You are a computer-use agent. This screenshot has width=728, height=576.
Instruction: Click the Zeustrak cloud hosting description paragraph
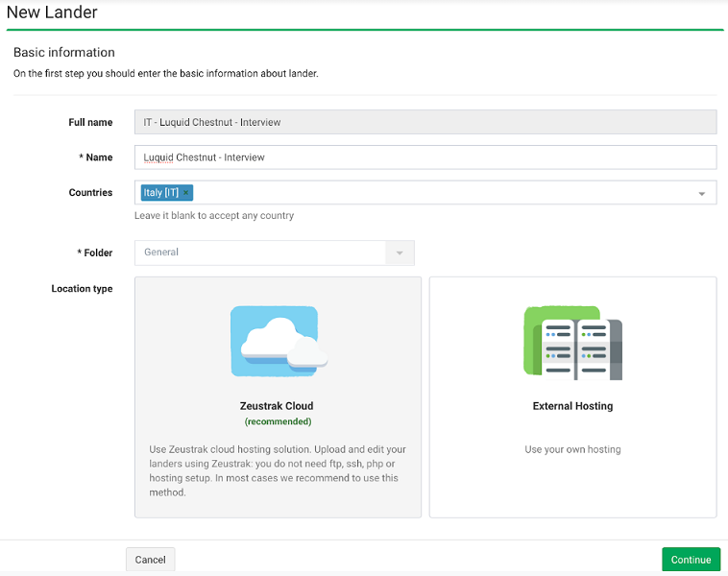click(x=278, y=470)
